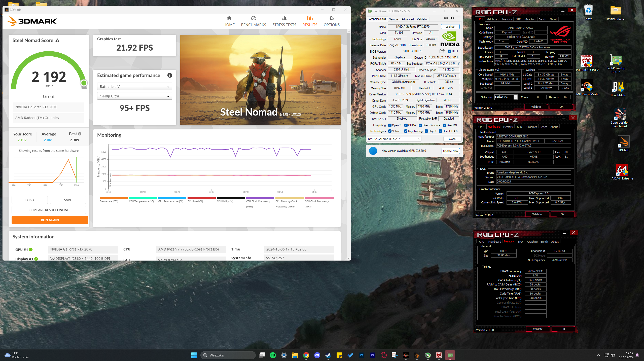Click the info icon for Estimated game performance
The image size is (644, 361).
click(170, 75)
